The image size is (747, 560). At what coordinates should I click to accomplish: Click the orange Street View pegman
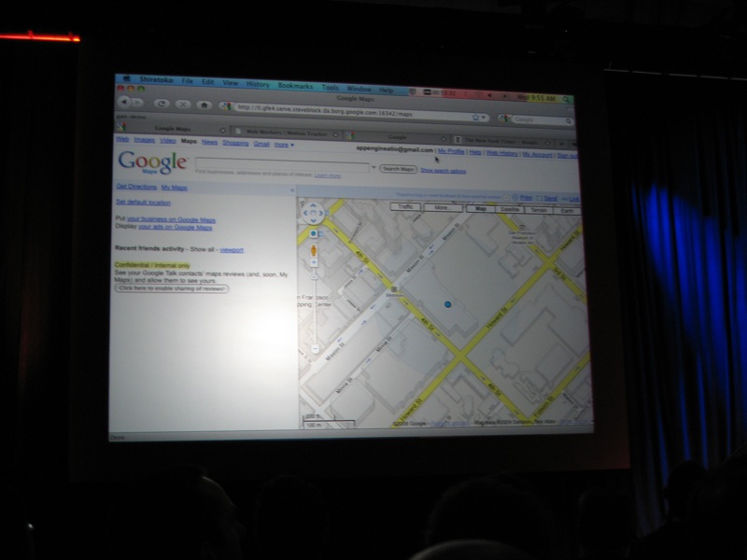pos(314,250)
